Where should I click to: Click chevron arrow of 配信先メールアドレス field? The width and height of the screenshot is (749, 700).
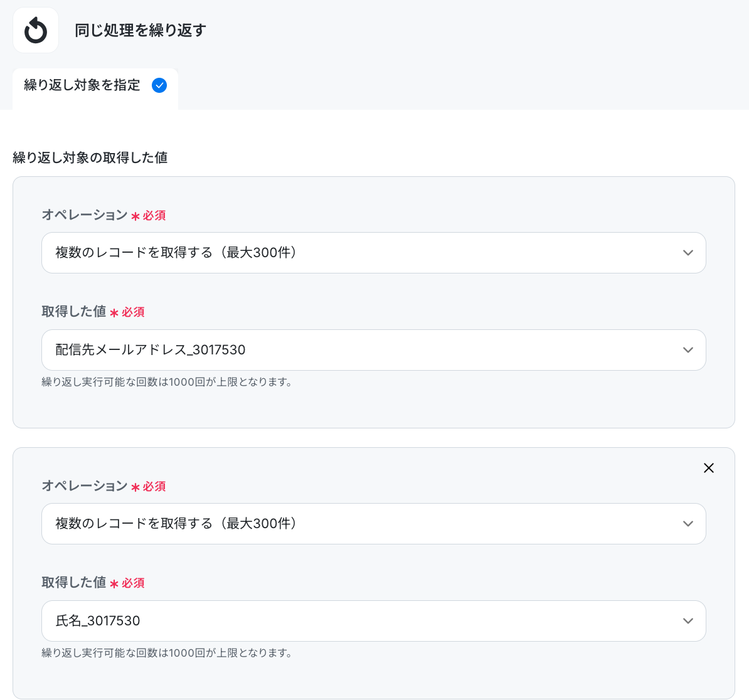click(x=688, y=350)
